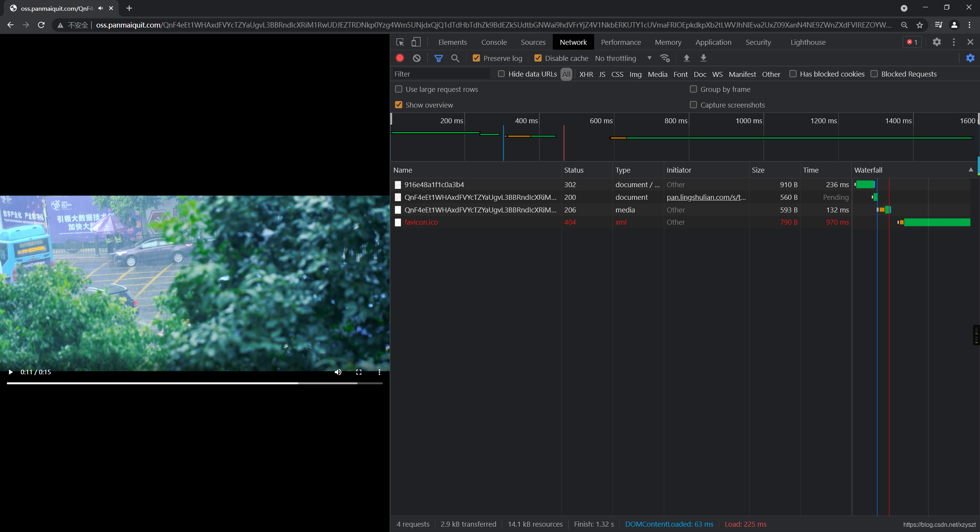The height and width of the screenshot is (532, 980).
Task: Click Import HAR file upload icon
Action: pos(686,58)
